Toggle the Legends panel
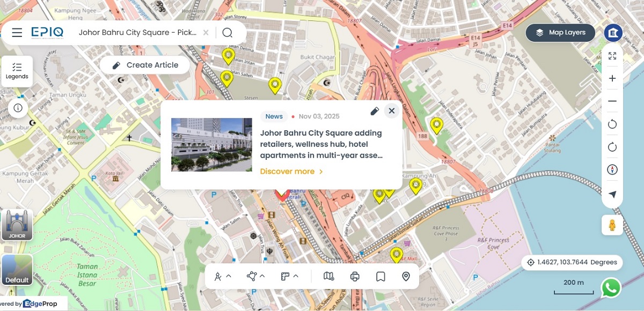This screenshot has width=644, height=311. (17, 71)
